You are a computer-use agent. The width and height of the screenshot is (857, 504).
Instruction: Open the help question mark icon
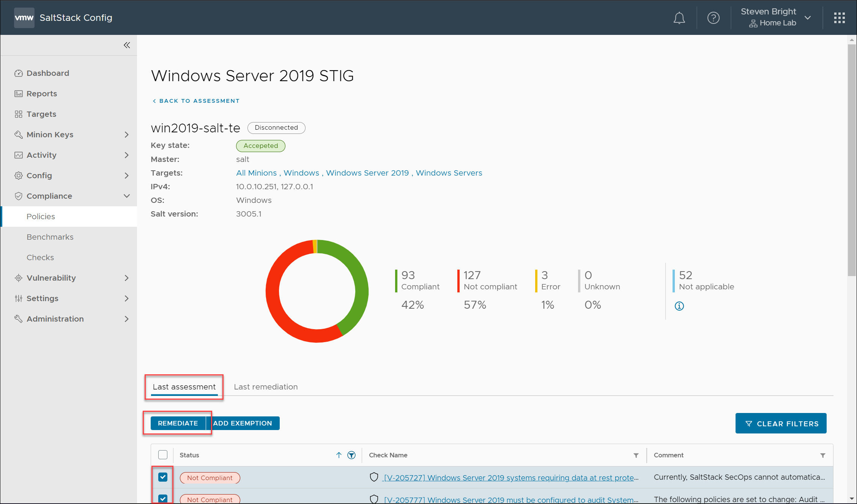coord(713,18)
